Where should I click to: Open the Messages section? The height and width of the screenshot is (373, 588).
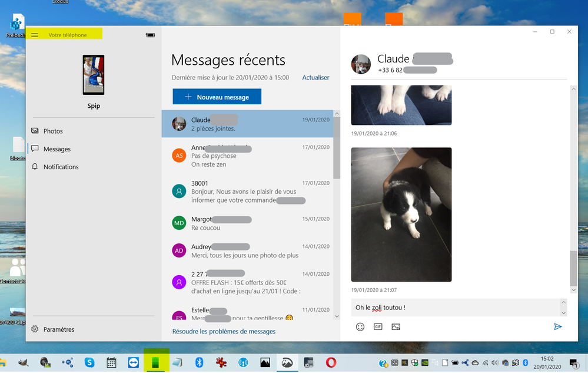pos(94,149)
